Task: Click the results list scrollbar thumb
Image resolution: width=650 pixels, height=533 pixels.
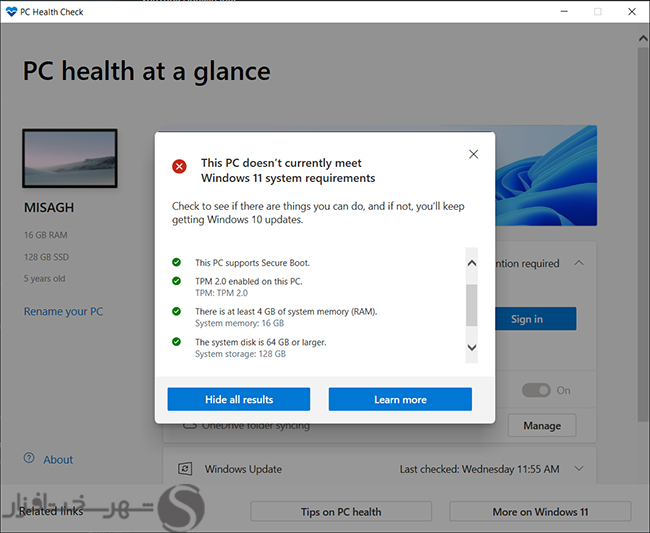Action: pyautogui.click(x=471, y=305)
